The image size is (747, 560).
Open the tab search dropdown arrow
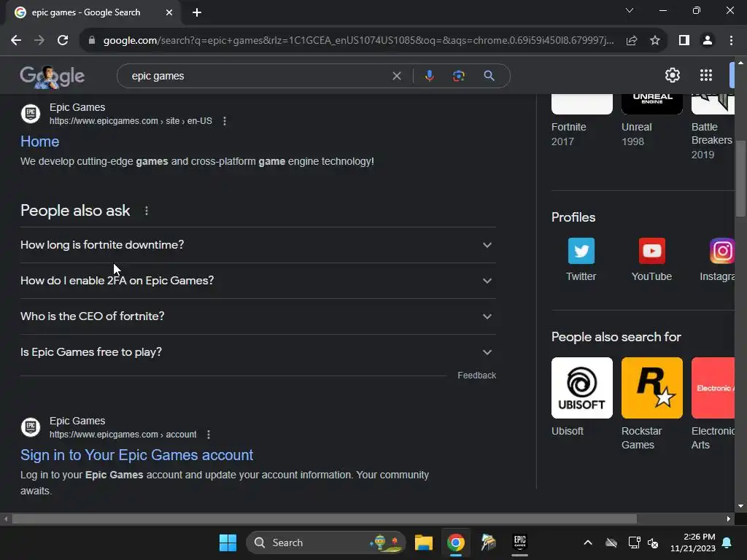pos(630,10)
